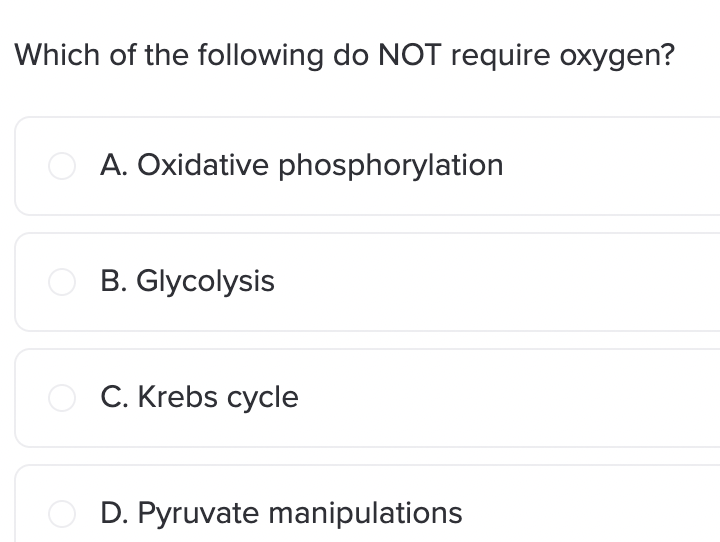Click the letter 'C.' label

click(x=114, y=397)
